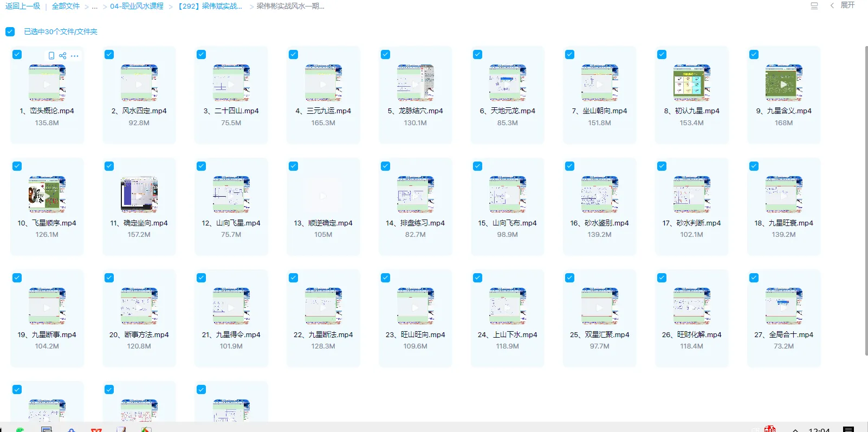Screen dimensions: 868x432
Task: Click the file name 24、上山下水.mp4
Action: click(508, 334)
